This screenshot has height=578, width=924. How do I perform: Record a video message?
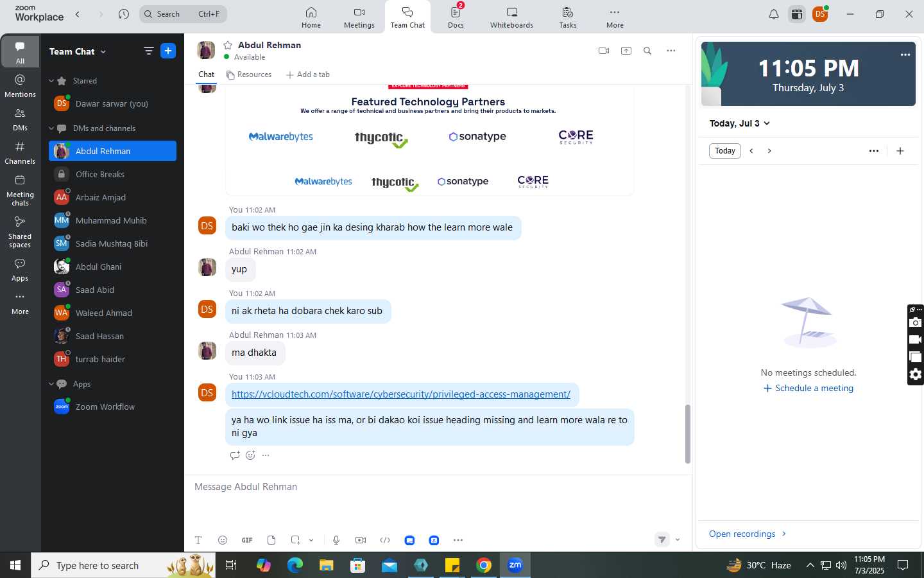point(361,540)
